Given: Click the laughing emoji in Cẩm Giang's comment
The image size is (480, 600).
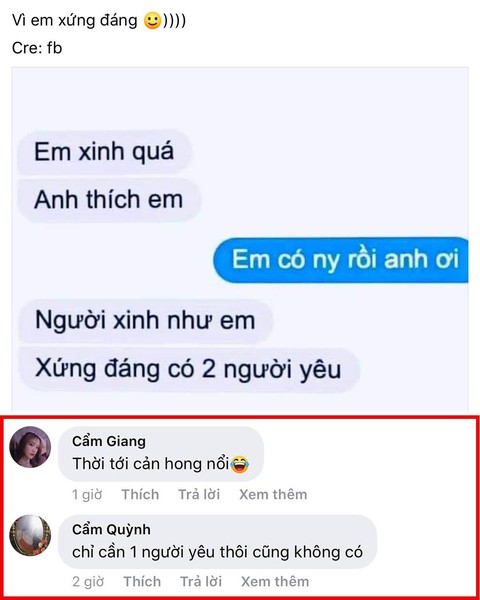Looking at the screenshot, I should pos(239,464).
